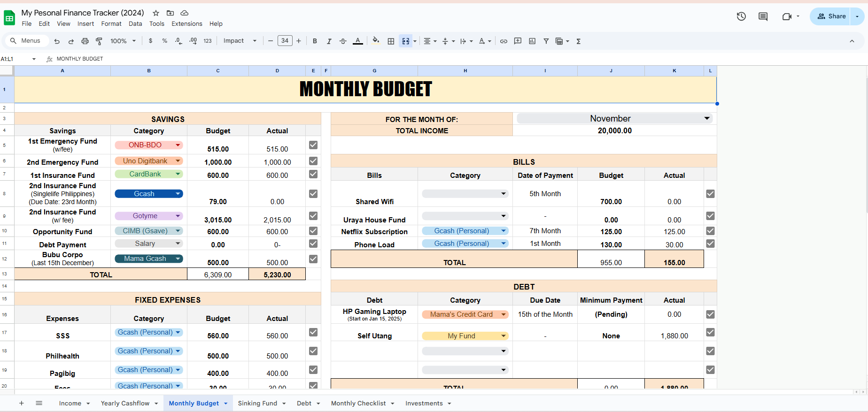Open the text color picker
This screenshot has width=868, height=412.
tap(358, 41)
